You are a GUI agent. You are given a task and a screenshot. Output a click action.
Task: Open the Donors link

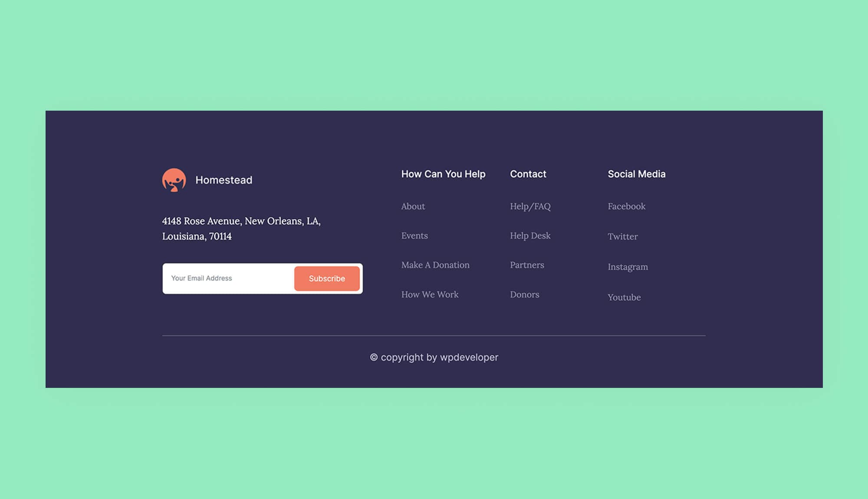click(x=525, y=294)
